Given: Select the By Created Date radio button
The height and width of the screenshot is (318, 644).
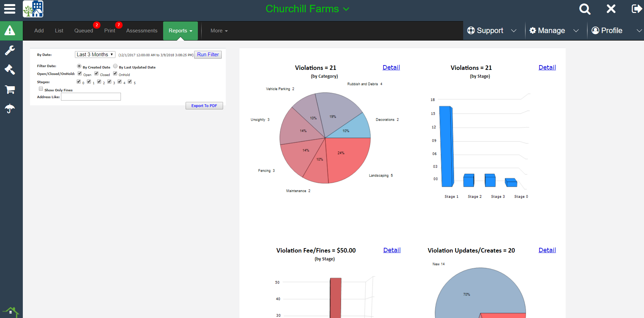Looking at the screenshot, I should 79,66.
